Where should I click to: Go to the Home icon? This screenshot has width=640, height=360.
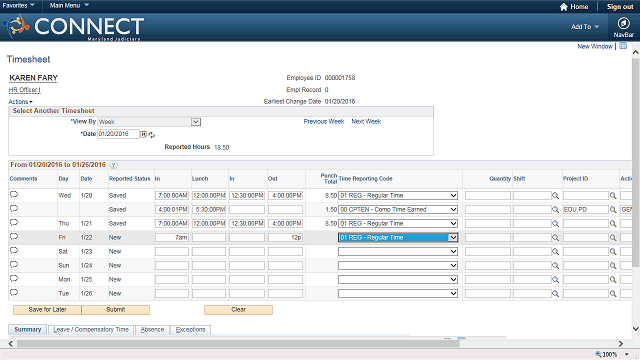[564, 7]
